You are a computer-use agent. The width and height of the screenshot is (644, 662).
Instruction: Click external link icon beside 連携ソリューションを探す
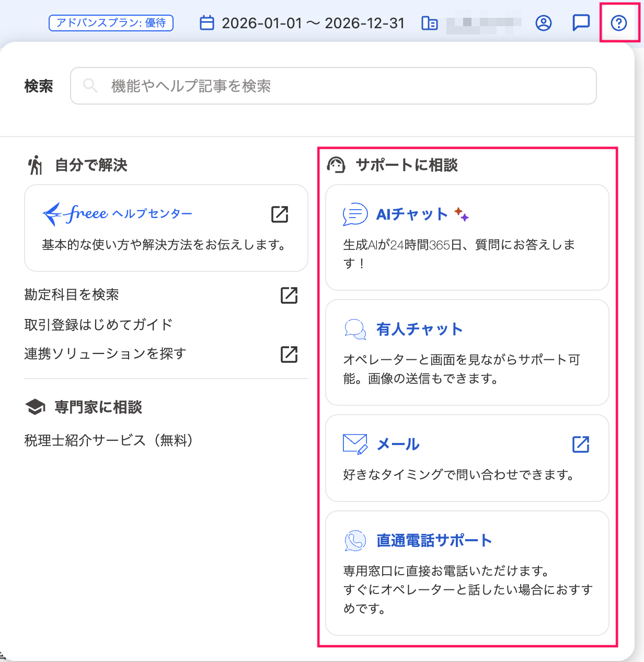pyautogui.click(x=289, y=355)
